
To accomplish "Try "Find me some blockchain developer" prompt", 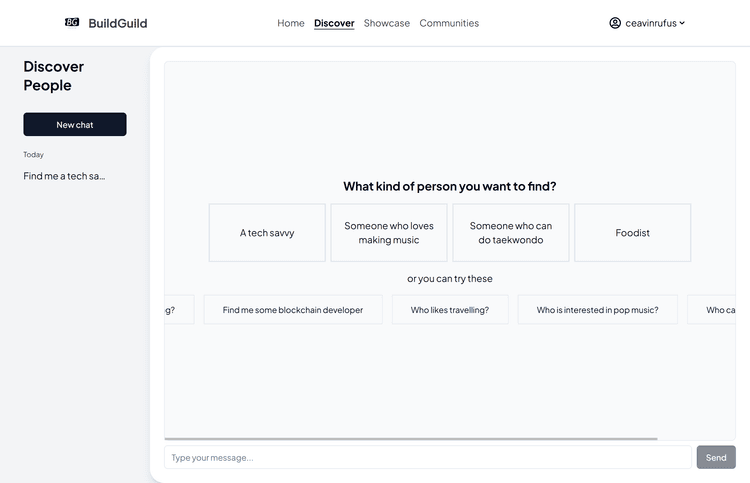I will [293, 310].
